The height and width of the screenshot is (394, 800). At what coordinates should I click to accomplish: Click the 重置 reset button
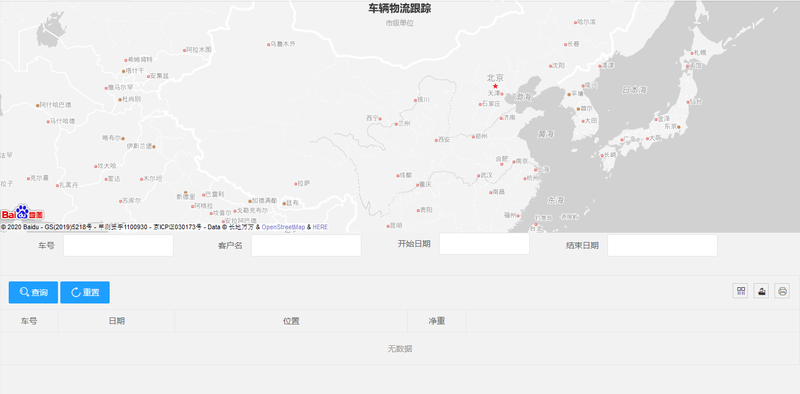(85, 292)
